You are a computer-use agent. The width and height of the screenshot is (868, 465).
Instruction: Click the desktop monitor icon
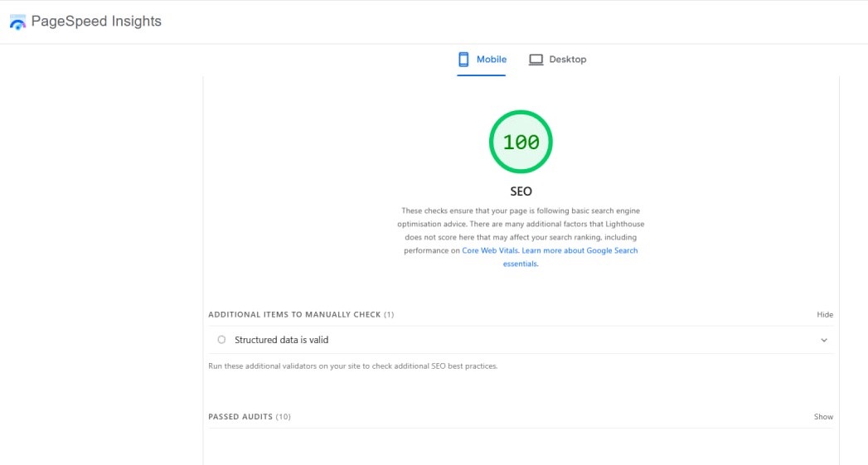536,60
